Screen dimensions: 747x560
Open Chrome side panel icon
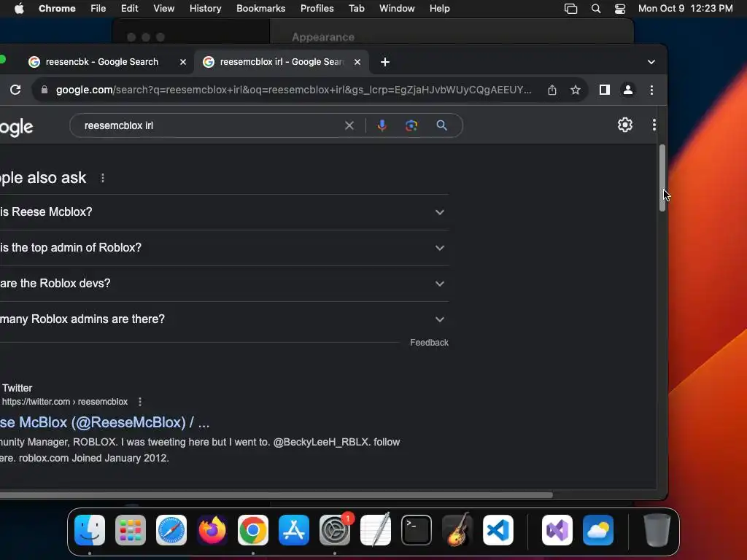click(x=605, y=90)
